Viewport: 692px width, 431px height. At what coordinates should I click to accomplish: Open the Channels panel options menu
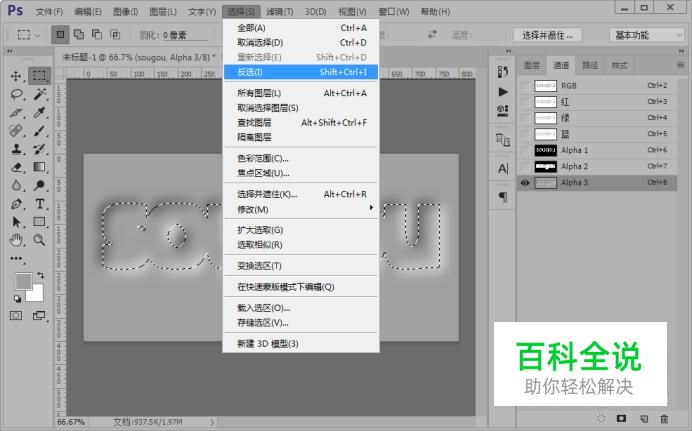coord(680,65)
